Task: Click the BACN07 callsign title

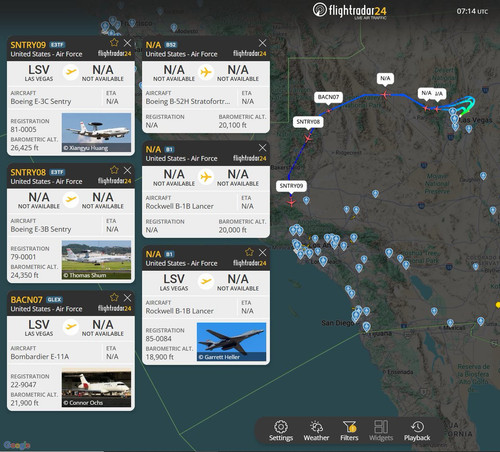Action: tap(26, 300)
